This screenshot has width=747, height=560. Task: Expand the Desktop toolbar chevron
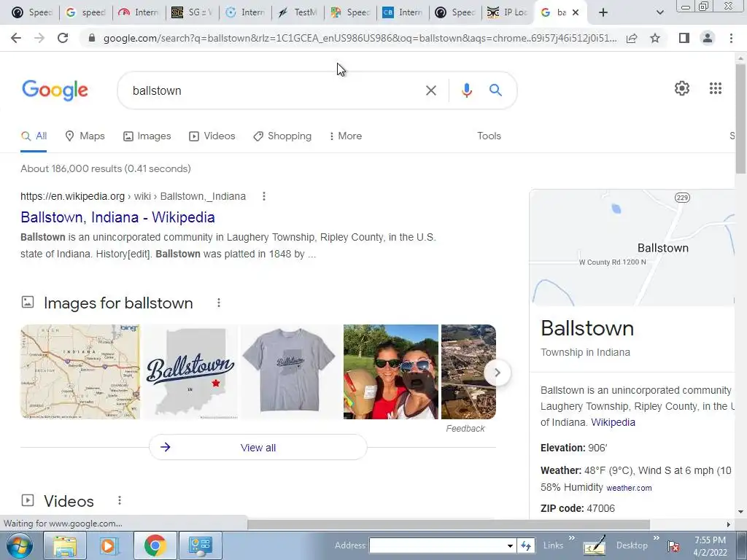(656, 538)
